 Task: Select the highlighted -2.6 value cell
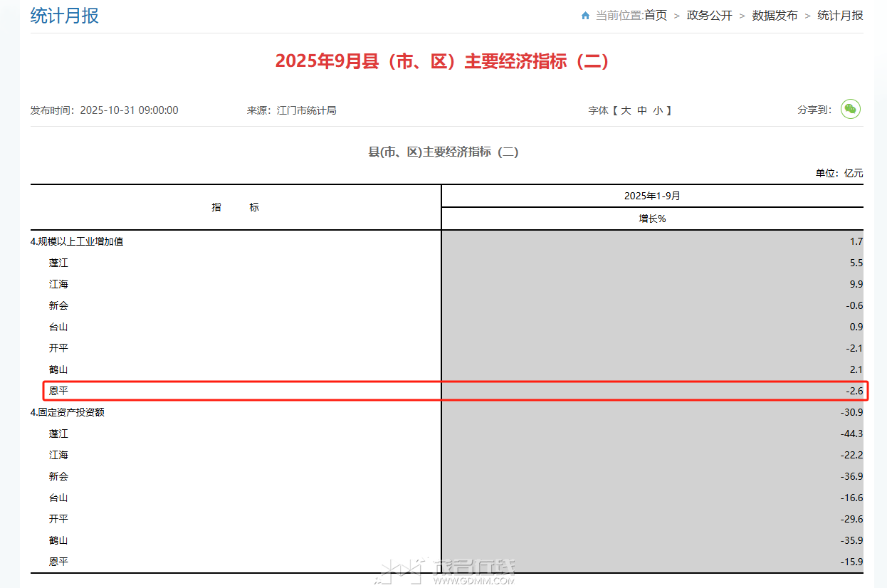854,391
